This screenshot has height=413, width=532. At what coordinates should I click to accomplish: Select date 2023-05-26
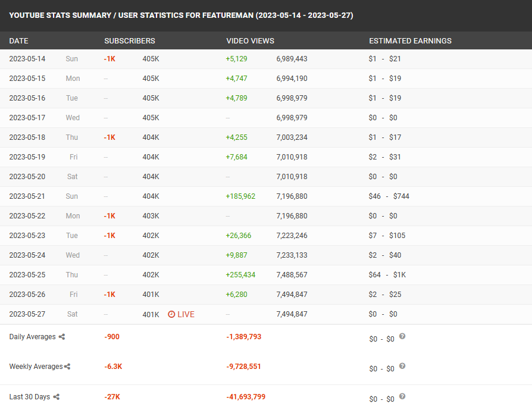coord(27,295)
